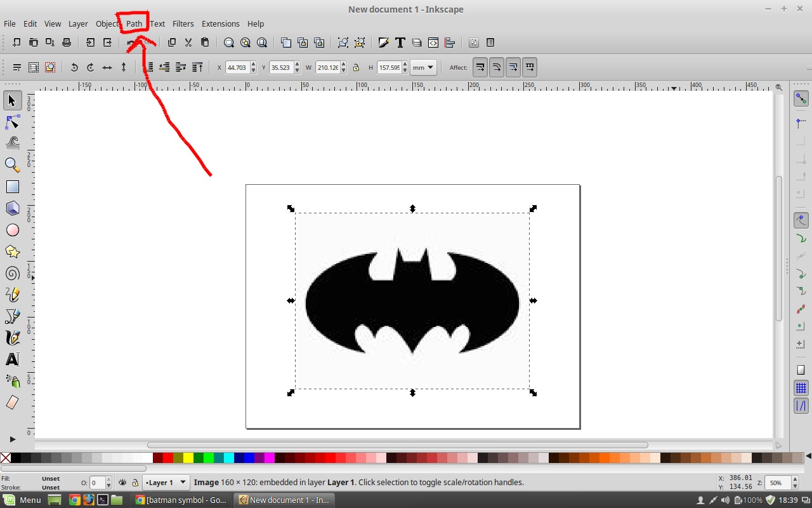
Task: Click the Import file toolbar icon
Action: point(91,43)
